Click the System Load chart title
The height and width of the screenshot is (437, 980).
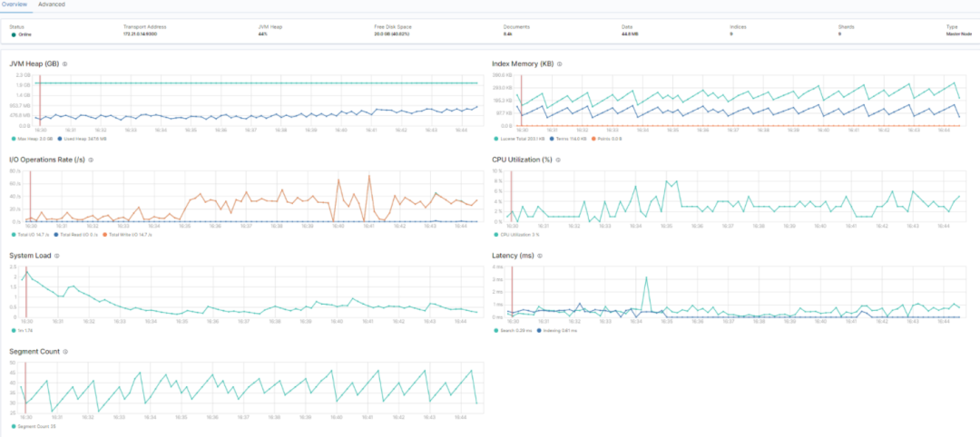tap(31, 256)
